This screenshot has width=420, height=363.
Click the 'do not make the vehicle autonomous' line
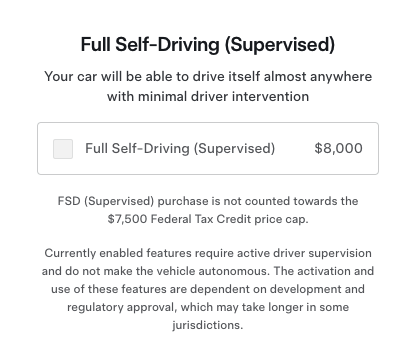point(208,271)
